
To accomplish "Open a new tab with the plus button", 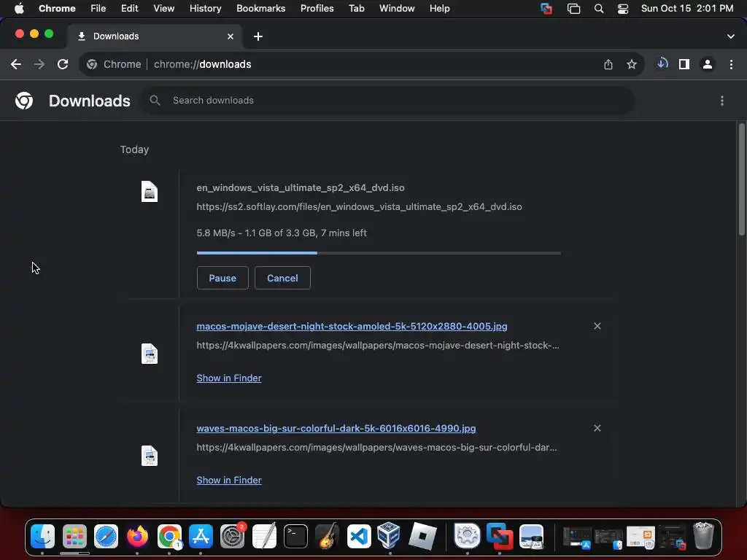I will pos(258,36).
